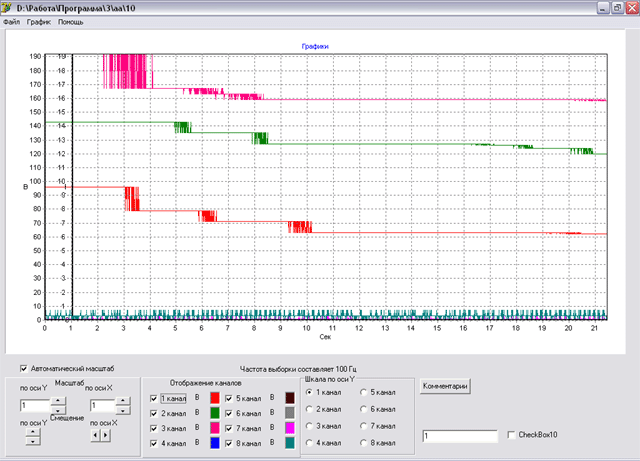The image size is (640, 461).
Task: Decrease the X-axis scale with the down arrow
Action: coord(124,410)
